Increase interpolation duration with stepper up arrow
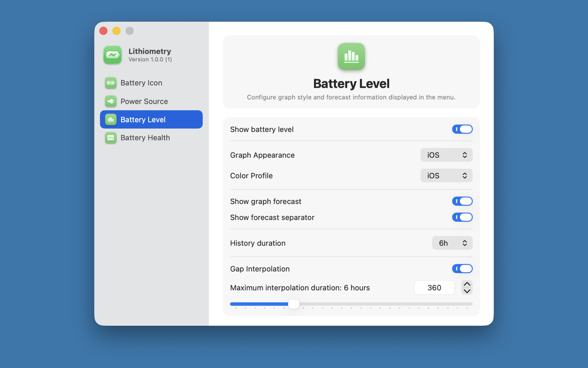The image size is (588, 368). 467,284
